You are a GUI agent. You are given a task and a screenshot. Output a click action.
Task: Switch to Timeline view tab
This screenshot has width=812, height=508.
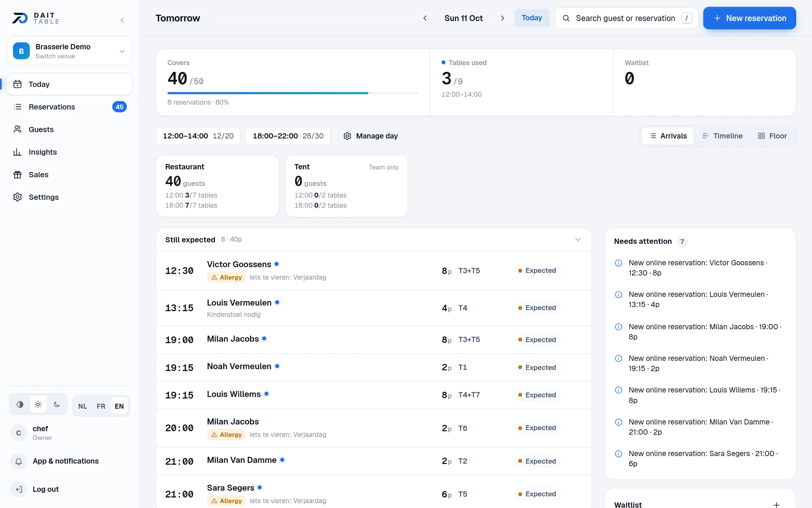tap(722, 136)
